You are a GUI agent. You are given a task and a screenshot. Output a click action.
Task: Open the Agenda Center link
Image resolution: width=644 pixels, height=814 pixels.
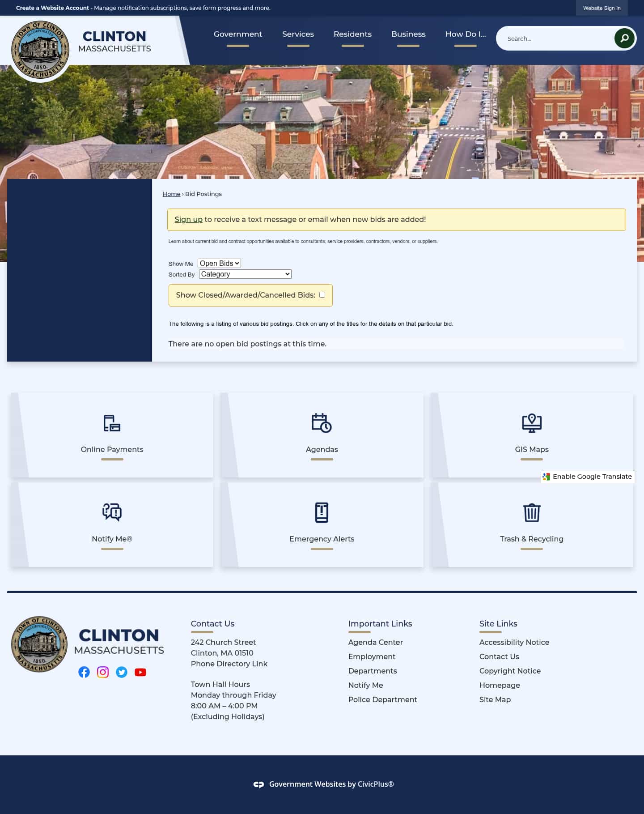tap(376, 642)
